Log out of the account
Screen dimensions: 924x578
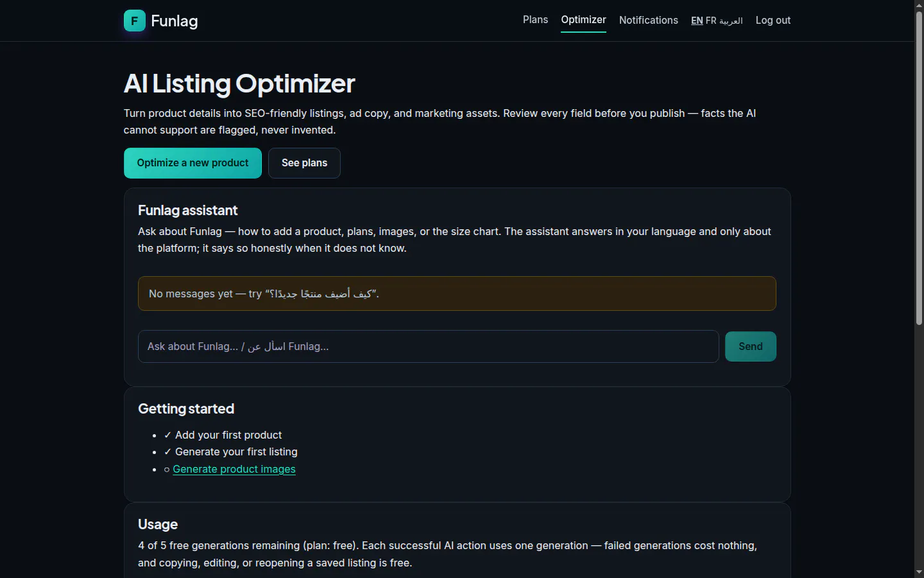pos(773,21)
